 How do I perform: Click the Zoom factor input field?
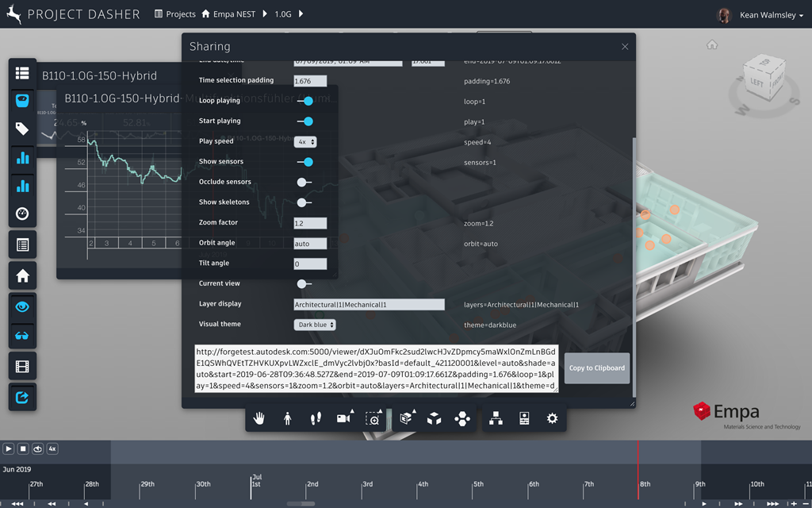[x=310, y=224]
